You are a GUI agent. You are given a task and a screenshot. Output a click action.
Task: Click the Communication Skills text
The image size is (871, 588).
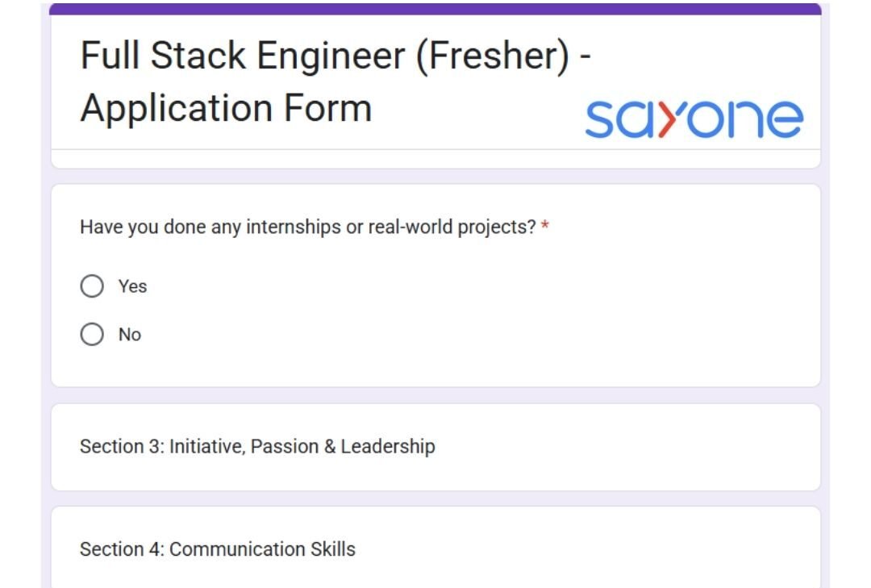[262, 549]
